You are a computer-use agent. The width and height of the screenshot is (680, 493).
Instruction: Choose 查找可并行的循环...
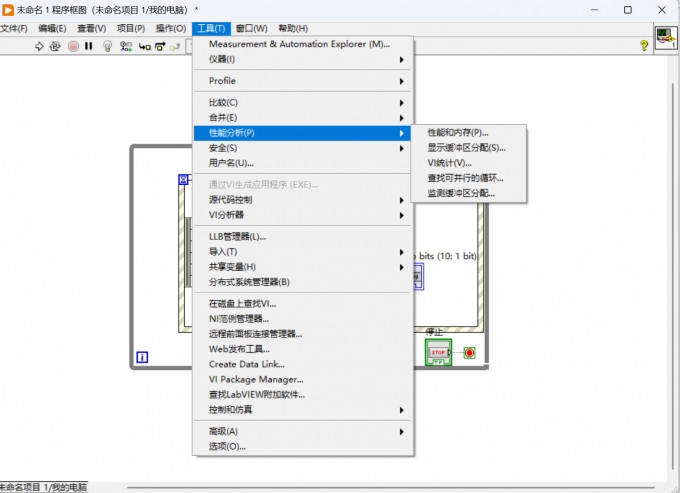[x=469, y=179]
